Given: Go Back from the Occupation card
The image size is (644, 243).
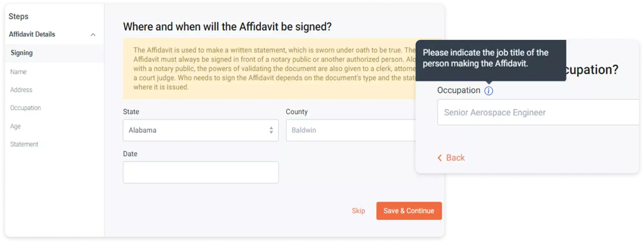Looking at the screenshot, I should pos(451,158).
